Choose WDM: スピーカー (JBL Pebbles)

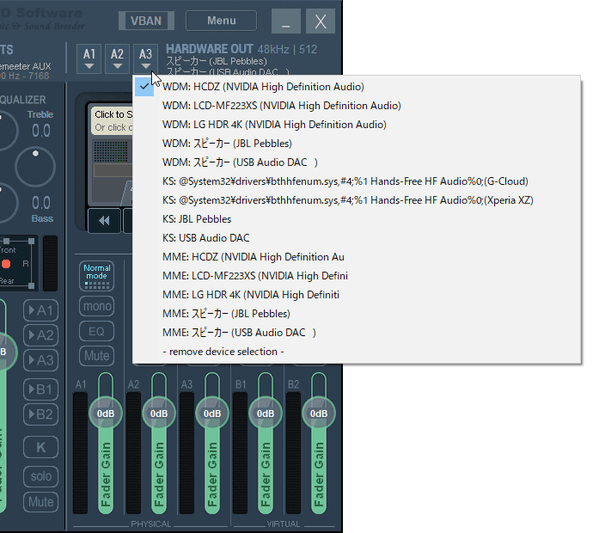[x=357, y=143]
